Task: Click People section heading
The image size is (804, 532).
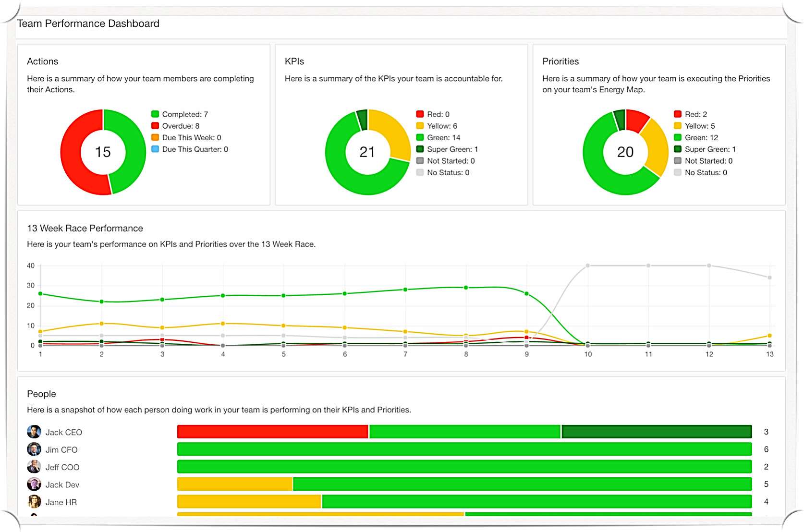Action: (x=41, y=394)
